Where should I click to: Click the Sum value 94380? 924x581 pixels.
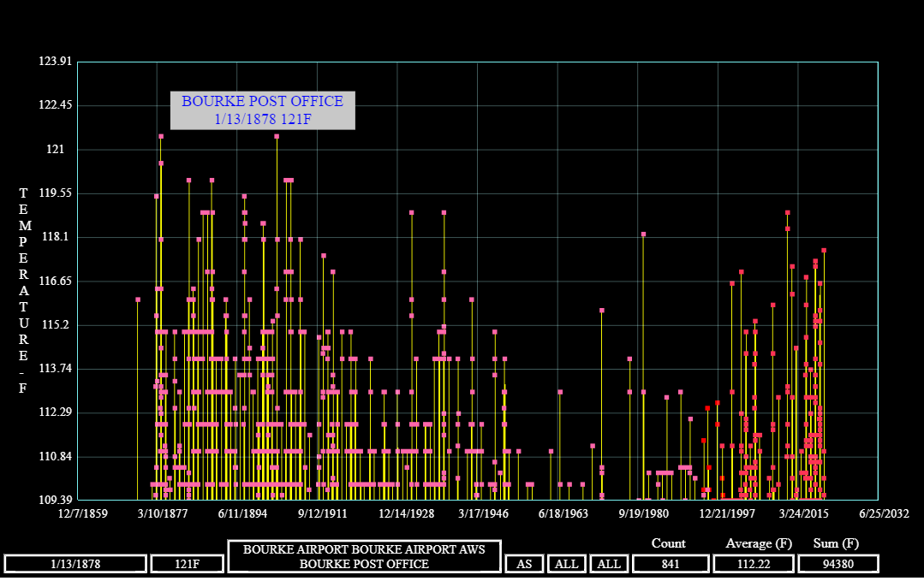click(x=838, y=564)
